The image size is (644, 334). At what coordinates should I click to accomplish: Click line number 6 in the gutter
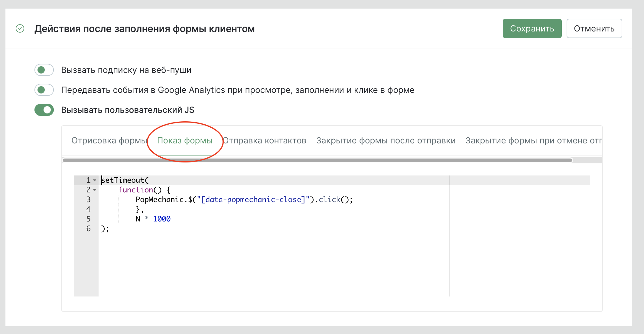click(x=88, y=229)
